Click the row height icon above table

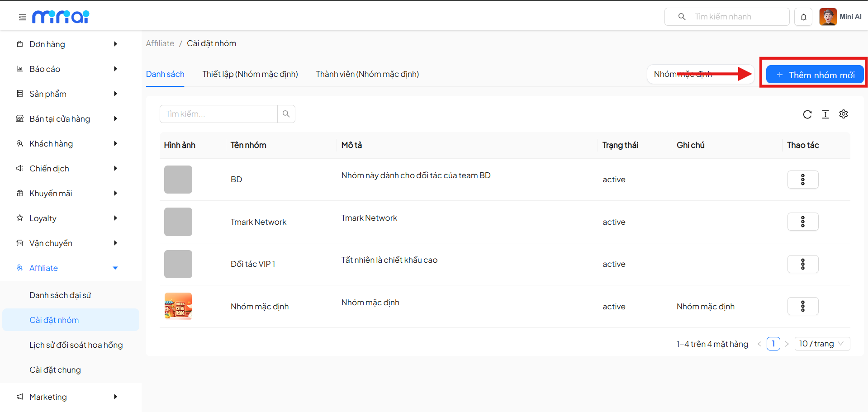(825, 114)
